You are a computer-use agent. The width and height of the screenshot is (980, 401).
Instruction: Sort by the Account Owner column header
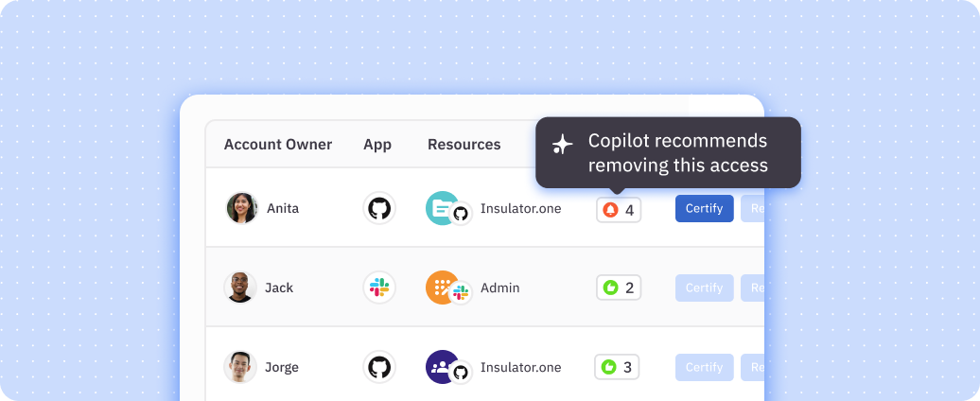pos(278,145)
